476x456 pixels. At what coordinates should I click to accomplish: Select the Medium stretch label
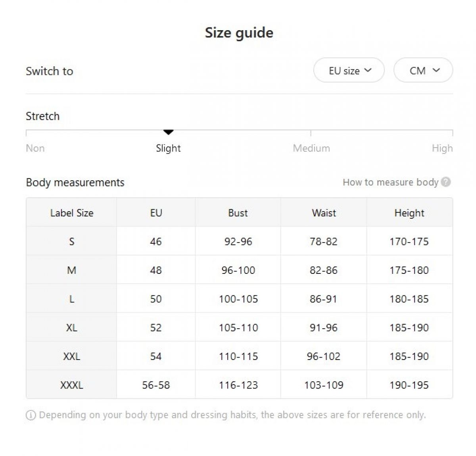coord(311,148)
